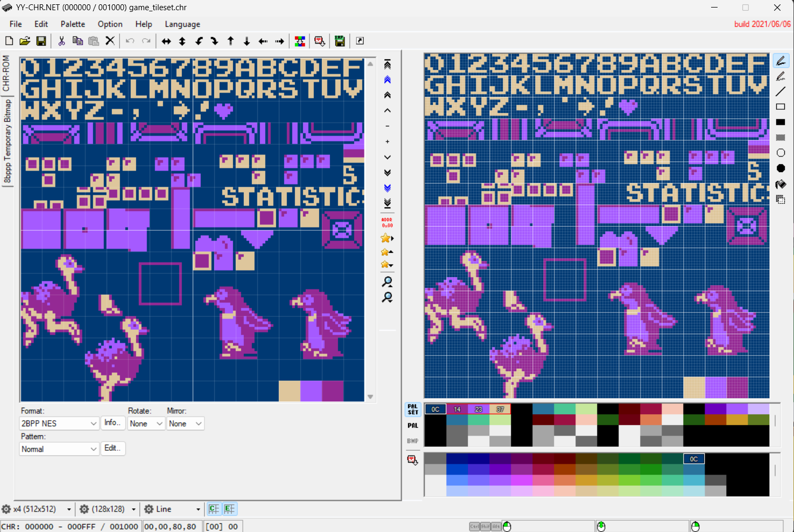Open the Mirror dropdown
Image resolution: width=794 pixels, height=532 pixels.
[x=185, y=423]
